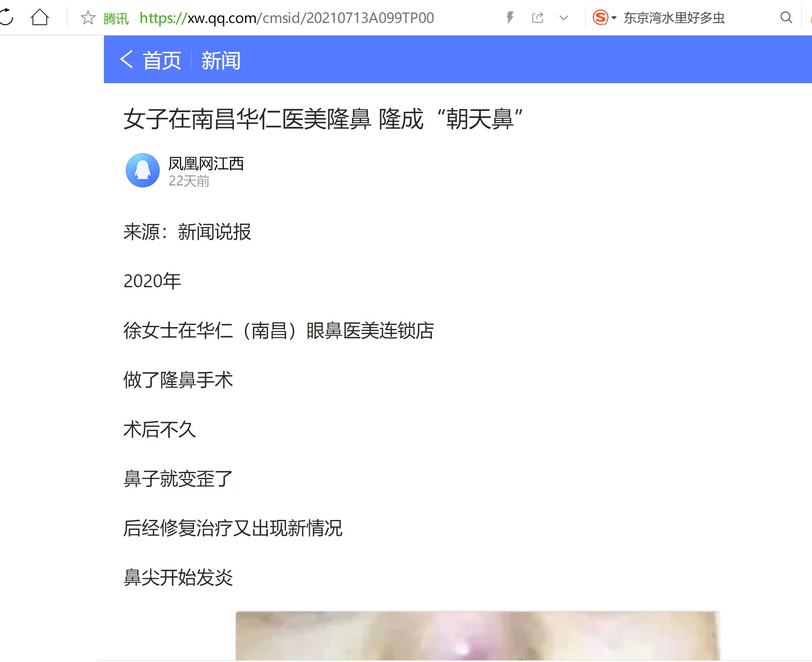This screenshot has width=812, height=662.
Task: Bookmark this page with star icon
Action: click(x=88, y=18)
